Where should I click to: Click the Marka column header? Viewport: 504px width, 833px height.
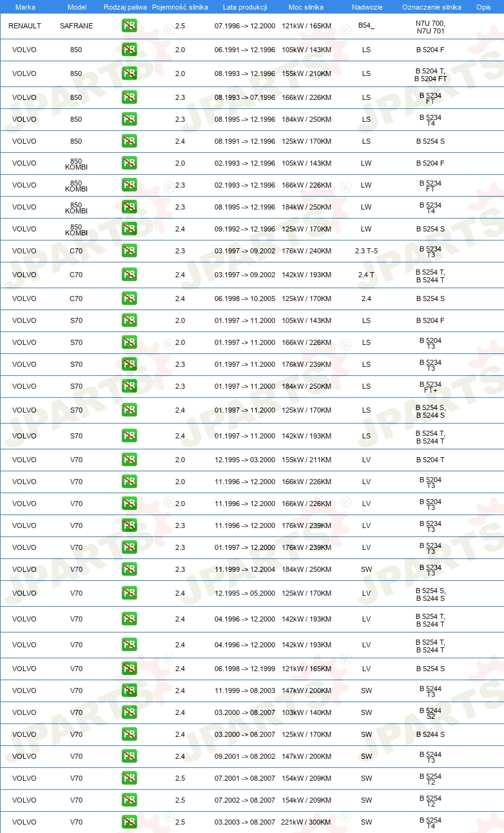coord(25,6)
